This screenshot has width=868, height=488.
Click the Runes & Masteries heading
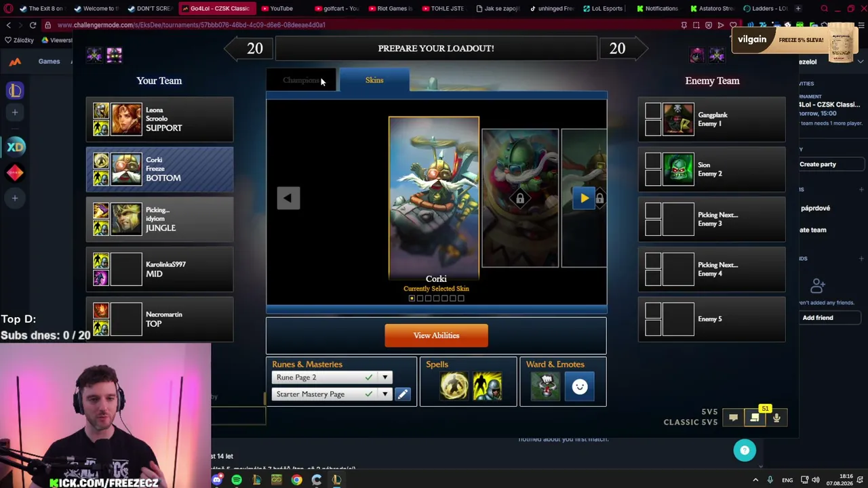pos(307,365)
